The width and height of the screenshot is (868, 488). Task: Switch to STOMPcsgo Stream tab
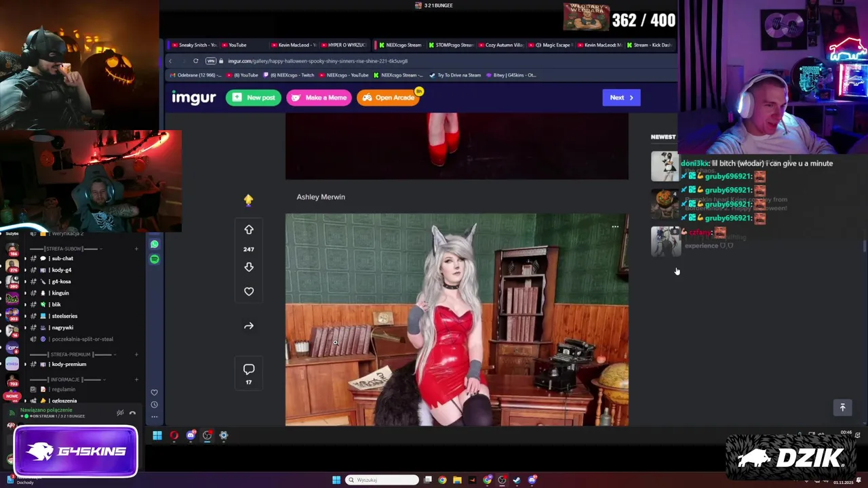(450, 45)
